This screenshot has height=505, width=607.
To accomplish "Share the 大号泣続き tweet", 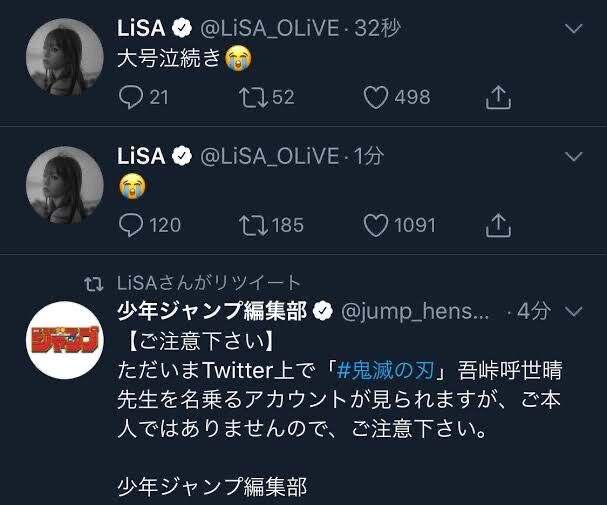I will tap(498, 97).
